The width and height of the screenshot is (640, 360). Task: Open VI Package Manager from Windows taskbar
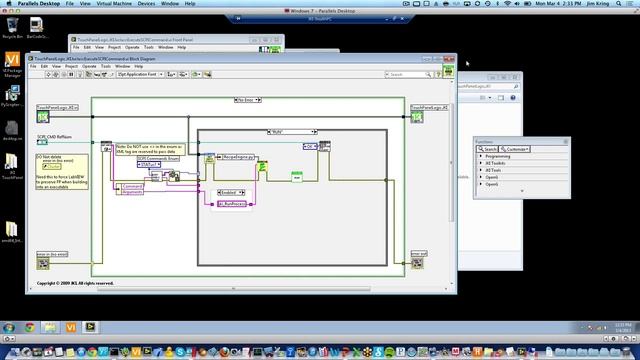coord(71,327)
